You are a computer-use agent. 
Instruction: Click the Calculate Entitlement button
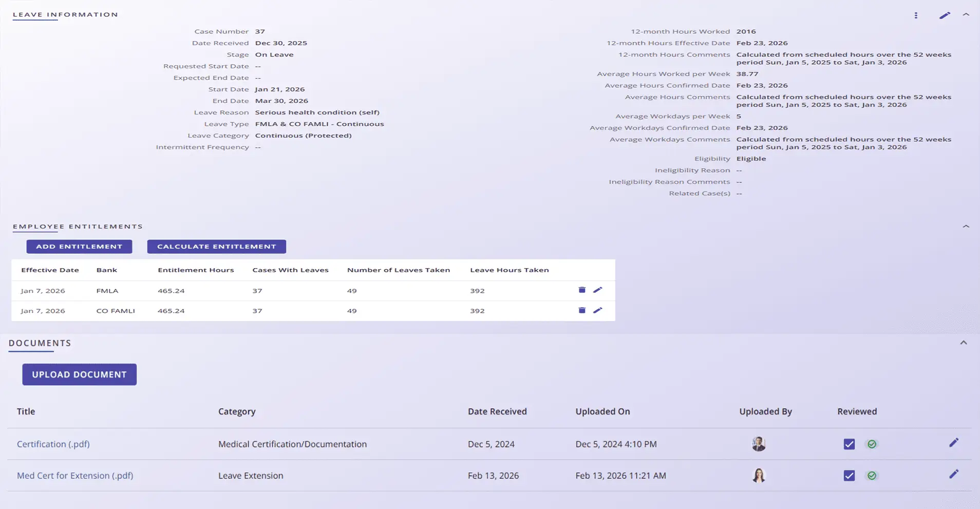tap(217, 247)
